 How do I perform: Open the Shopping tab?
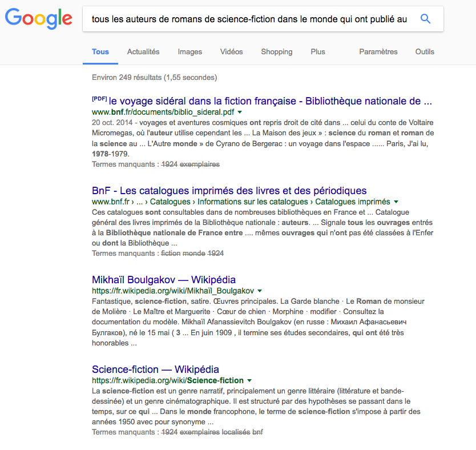click(x=277, y=51)
